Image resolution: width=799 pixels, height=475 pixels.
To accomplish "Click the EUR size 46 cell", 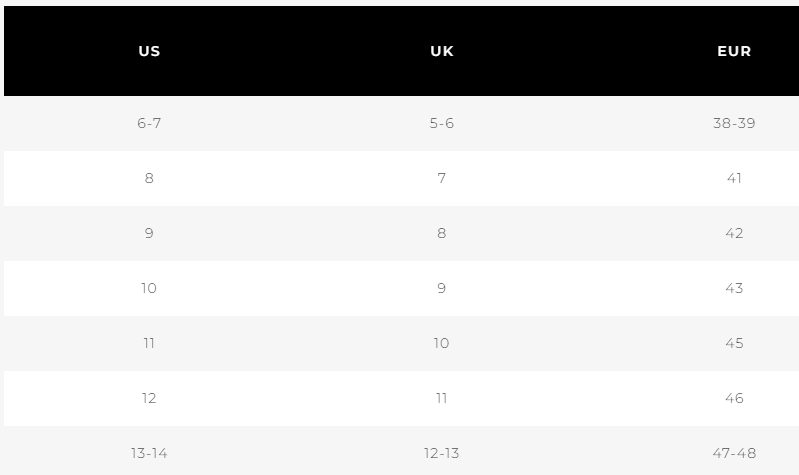I will pyautogui.click(x=734, y=398).
